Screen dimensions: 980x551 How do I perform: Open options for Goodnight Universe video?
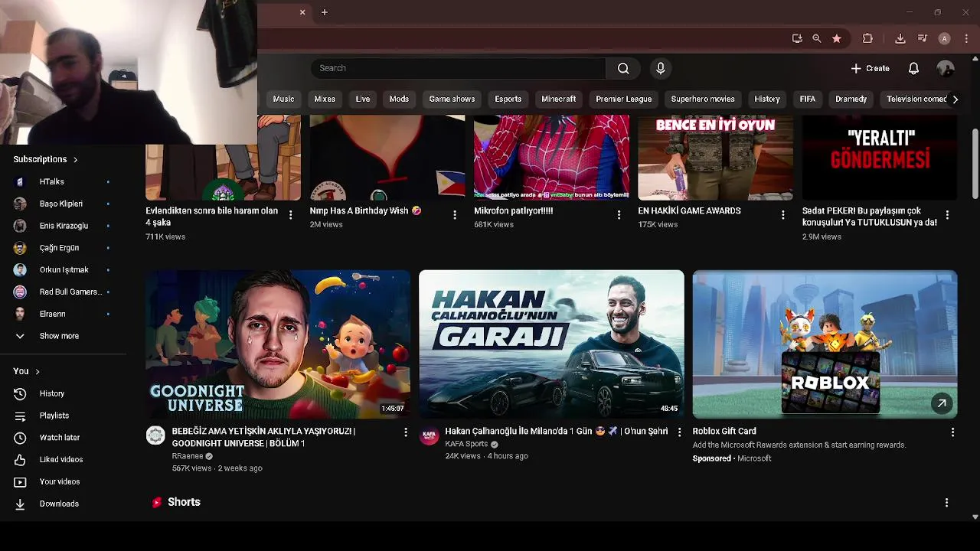[406, 432]
